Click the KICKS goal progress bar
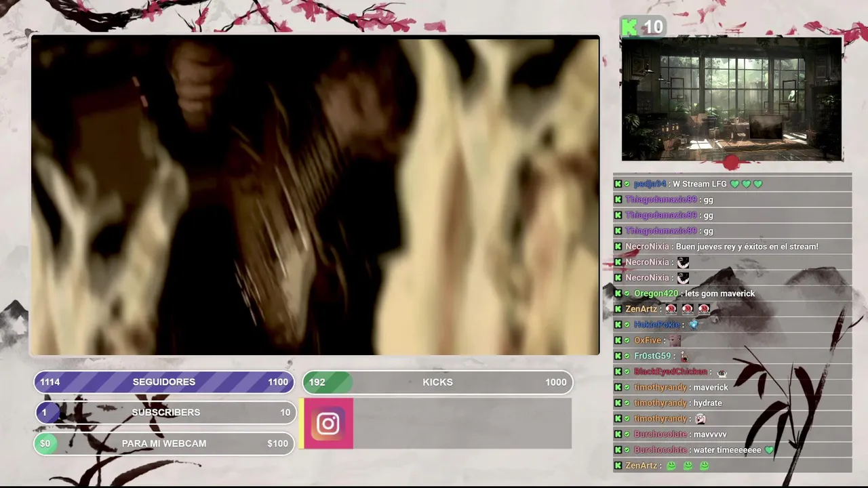Image resolution: width=868 pixels, height=488 pixels. pyautogui.click(x=437, y=382)
